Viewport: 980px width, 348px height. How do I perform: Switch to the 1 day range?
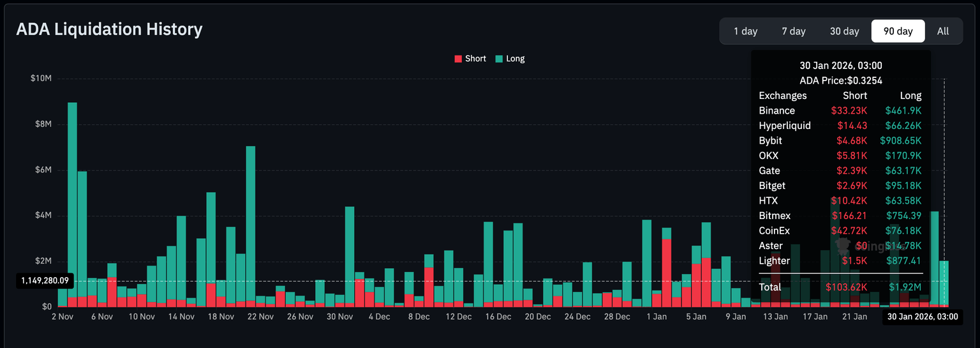(x=745, y=31)
